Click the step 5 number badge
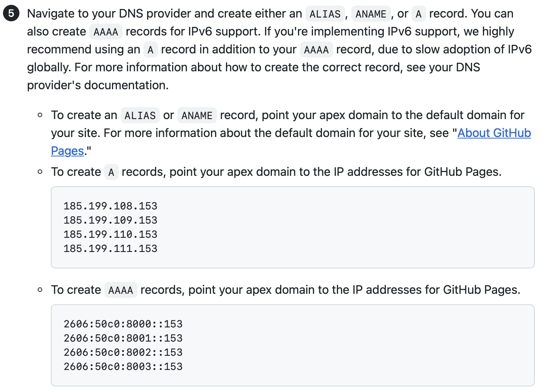The height and width of the screenshot is (392, 549). click(x=11, y=13)
